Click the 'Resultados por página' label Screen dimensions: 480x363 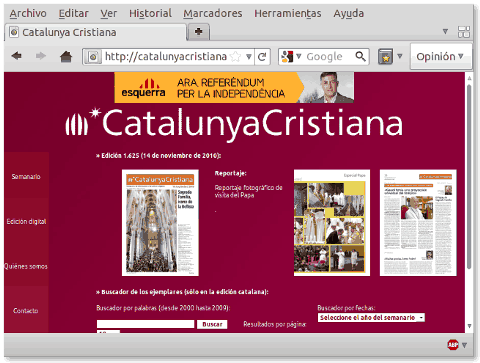(275, 324)
